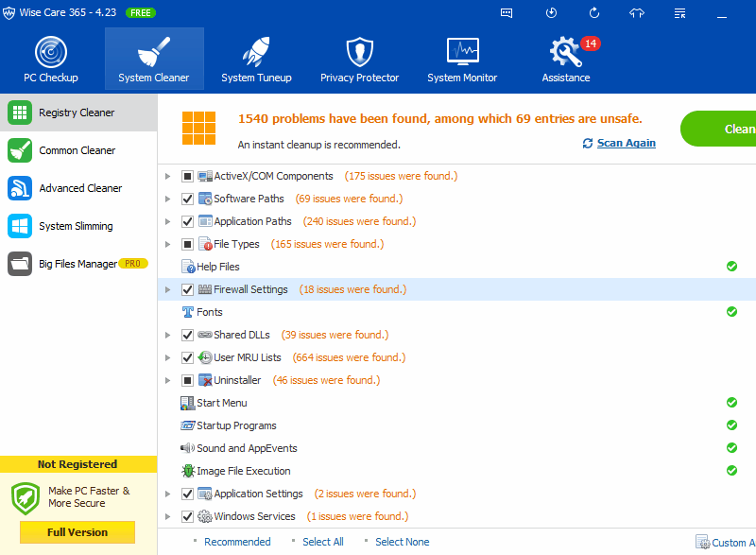Screen dimensions: 756x555
Task: Click the Application Settings row icon
Action: pos(205,494)
